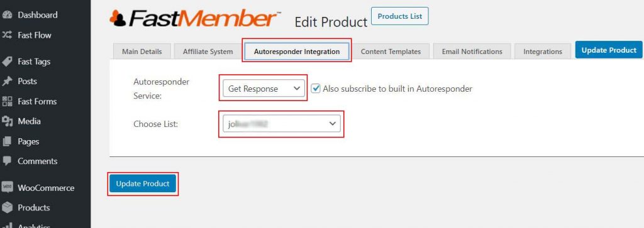Open Posts via the pushpin icon
This screenshot has width=644, height=228.
point(6,81)
